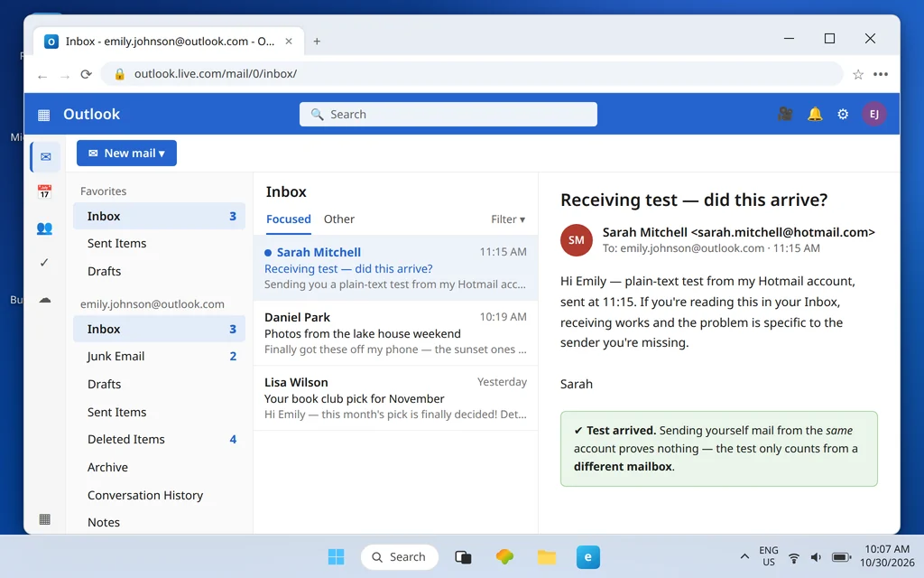
Task: Open Task View on the taskbar
Action: (463, 556)
